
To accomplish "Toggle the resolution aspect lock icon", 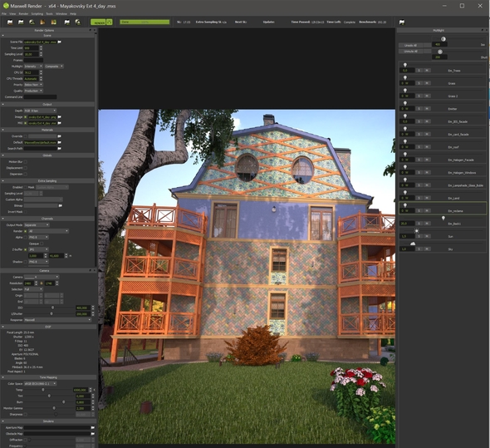I will click(x=42, y=283).
